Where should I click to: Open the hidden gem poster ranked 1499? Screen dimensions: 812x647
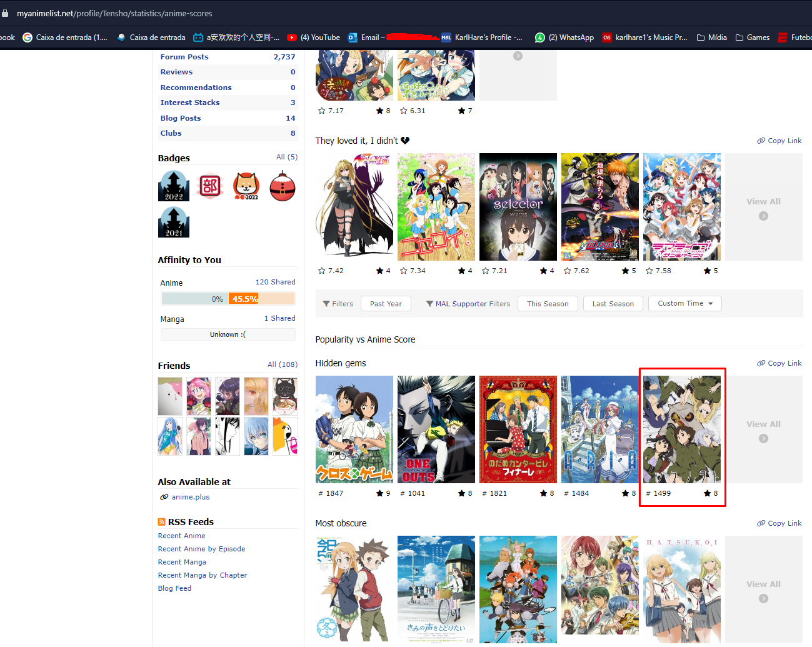click(682, 429)
